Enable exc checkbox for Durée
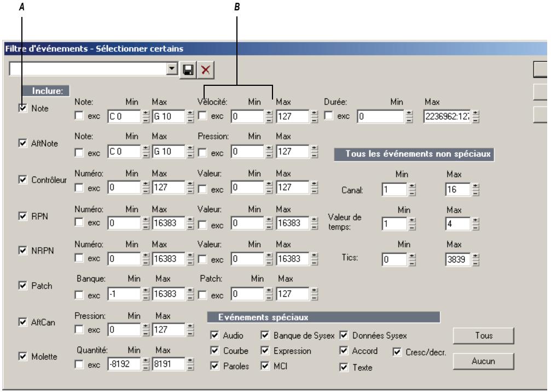 tap(328, 115)
